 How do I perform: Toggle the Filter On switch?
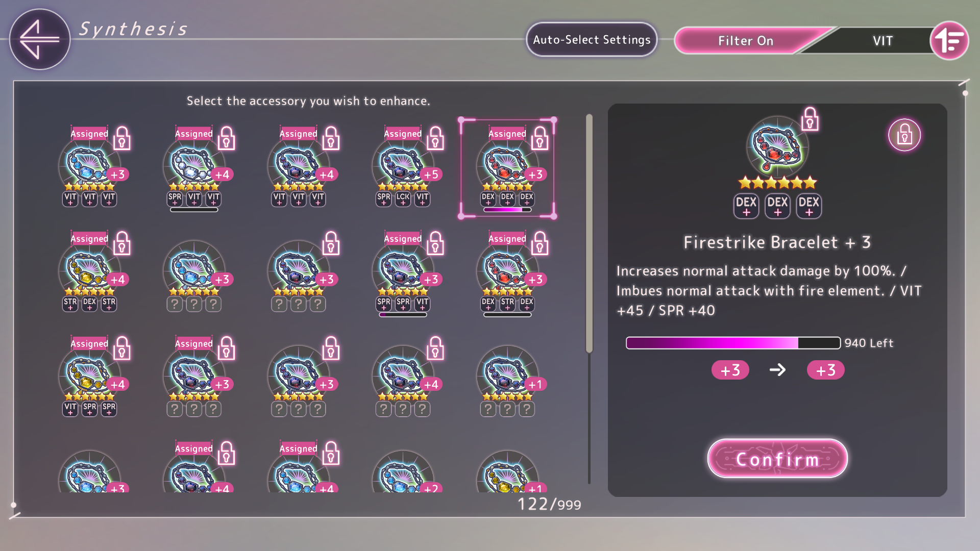(x=746, y=41)
